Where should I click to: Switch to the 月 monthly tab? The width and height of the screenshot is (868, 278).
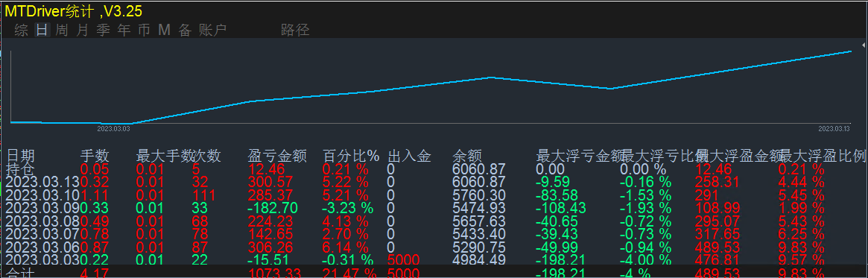(x=82, y=31)
